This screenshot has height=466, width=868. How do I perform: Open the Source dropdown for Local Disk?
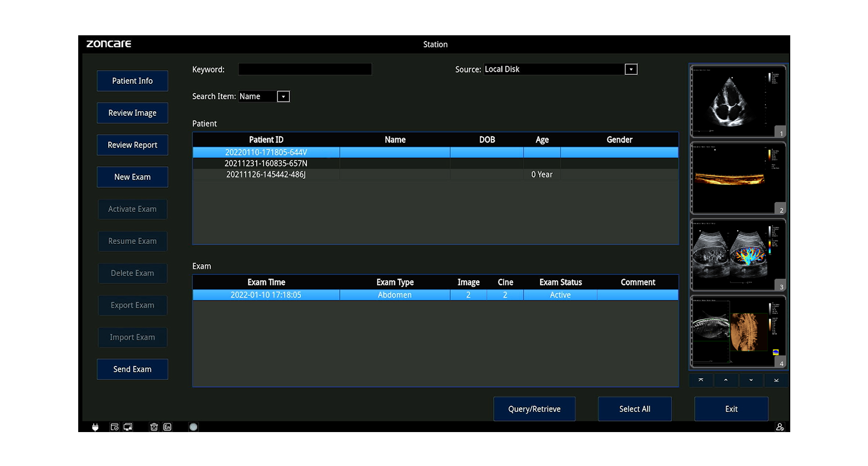point(631,69)
